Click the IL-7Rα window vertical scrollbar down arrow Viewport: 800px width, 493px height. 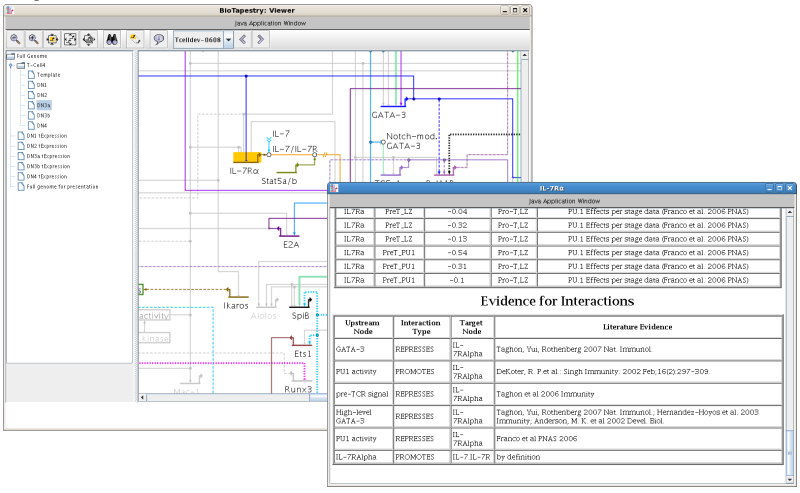pyautogui.click(x=790, y=480)
